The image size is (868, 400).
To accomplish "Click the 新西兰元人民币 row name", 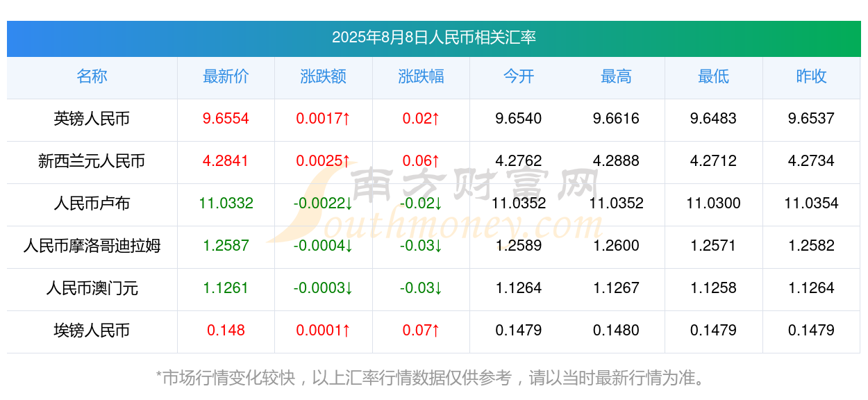I will click(x=92, y=161).
